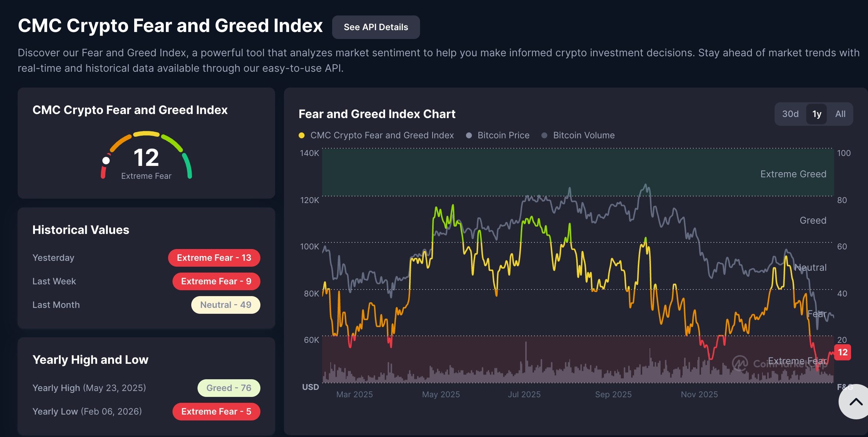Click the Yearly High and Low heading
868x437 pixels.
point(90,360)
